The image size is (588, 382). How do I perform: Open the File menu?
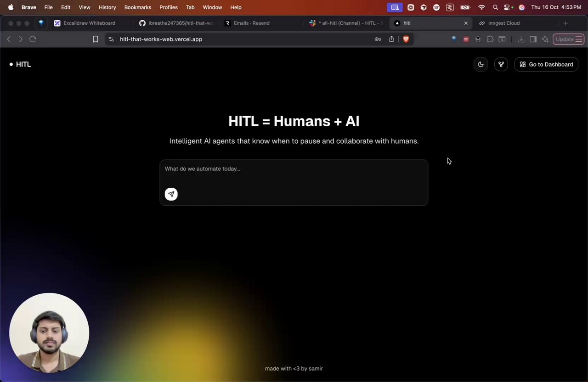point(48,7)
